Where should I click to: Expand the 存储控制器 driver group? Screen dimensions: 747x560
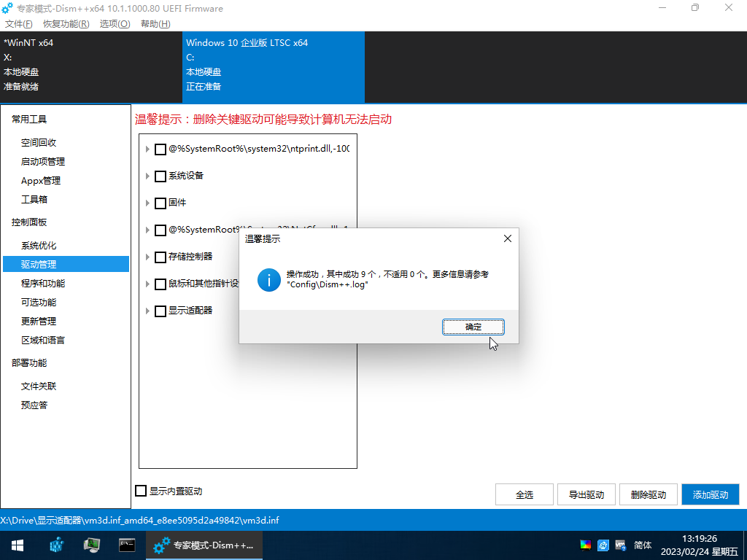[148, 257]
